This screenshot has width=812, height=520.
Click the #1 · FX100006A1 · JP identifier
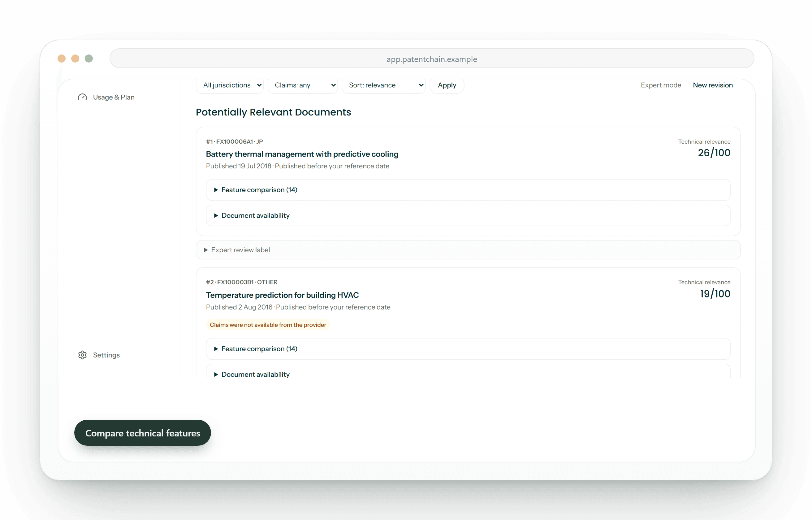tap(235, 141)
